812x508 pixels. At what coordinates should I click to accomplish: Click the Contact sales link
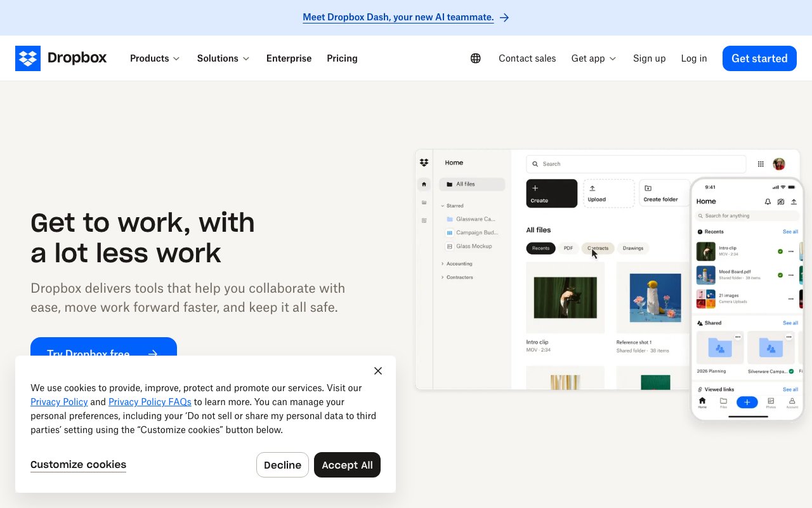[527, 58]
